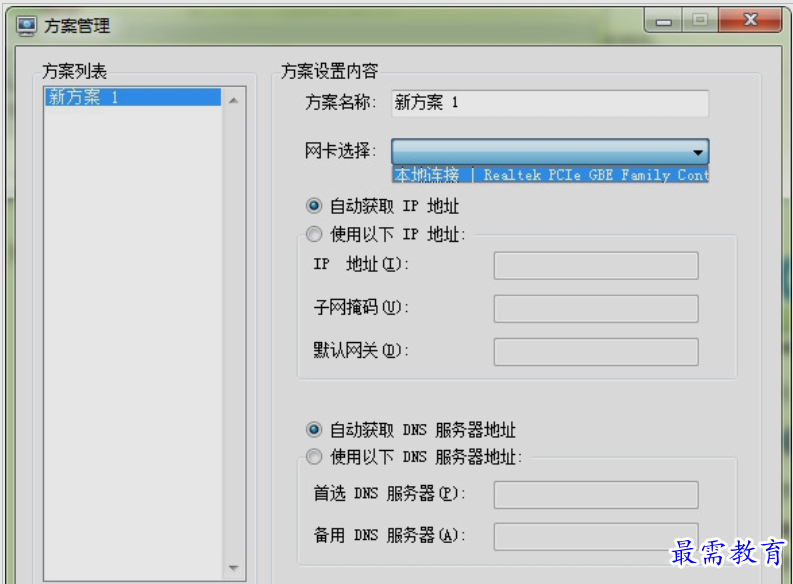Select 使用以下 DNS 服务器地址 radio button
Image resolution: width=793 pixels, height=584 pixels.
coord(314,457)
